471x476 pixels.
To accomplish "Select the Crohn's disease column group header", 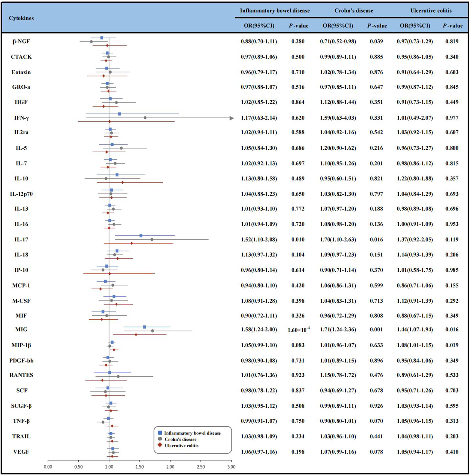I will click(354, 11).
